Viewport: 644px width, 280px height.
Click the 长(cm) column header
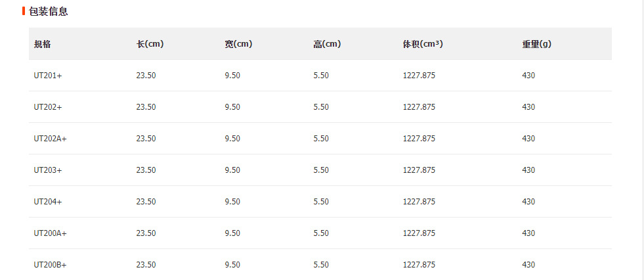(x=150, y=44)
